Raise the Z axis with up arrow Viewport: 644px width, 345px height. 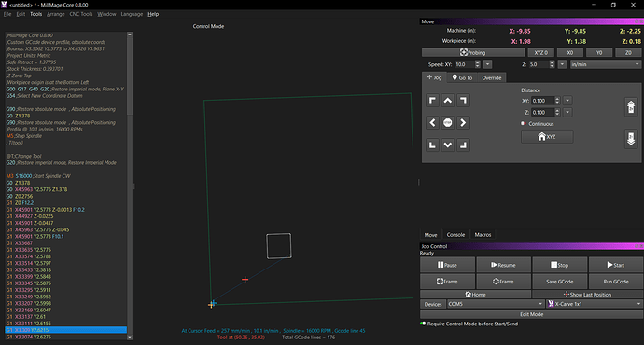coord(631,107)
